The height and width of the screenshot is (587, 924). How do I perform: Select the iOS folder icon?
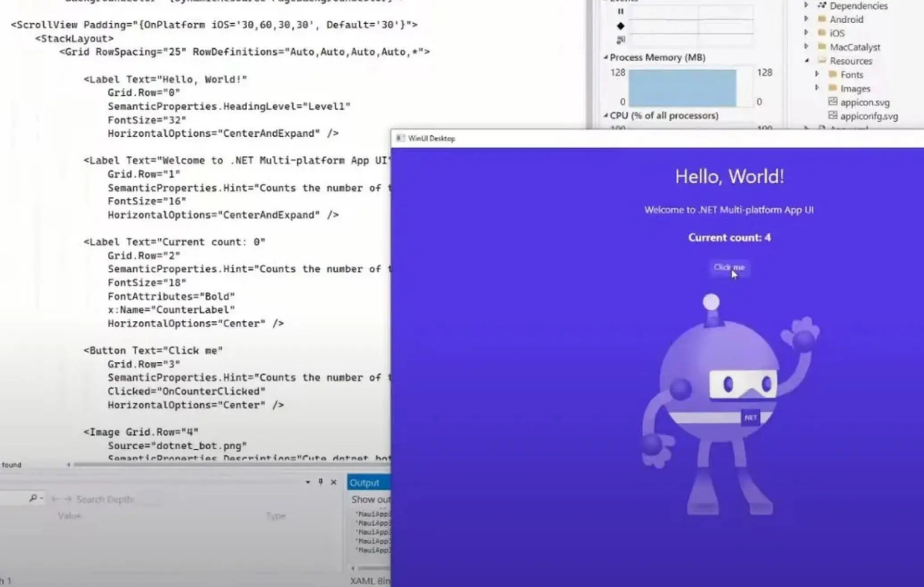822,33
